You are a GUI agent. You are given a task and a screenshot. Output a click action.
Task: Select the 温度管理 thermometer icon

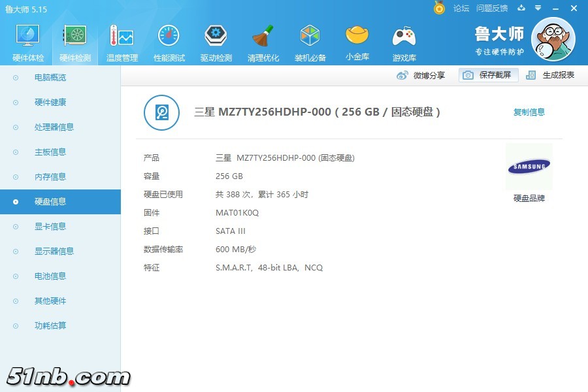pyautogui.click(x=122, y=36)
